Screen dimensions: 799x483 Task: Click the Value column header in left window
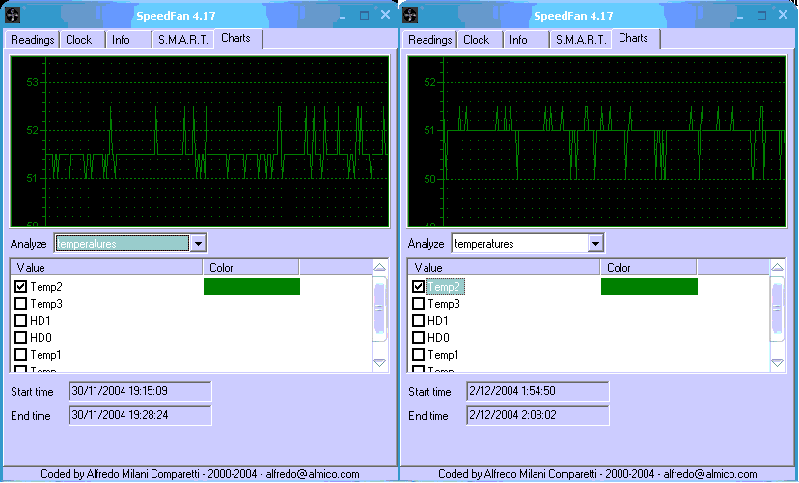(107, 267)
